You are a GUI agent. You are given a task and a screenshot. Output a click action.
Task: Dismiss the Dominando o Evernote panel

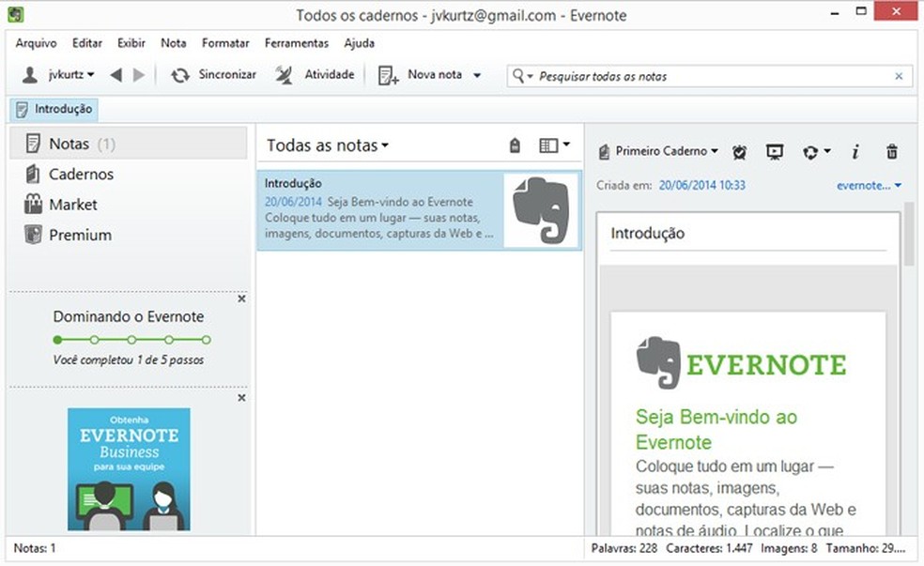[x=241, y=298]
